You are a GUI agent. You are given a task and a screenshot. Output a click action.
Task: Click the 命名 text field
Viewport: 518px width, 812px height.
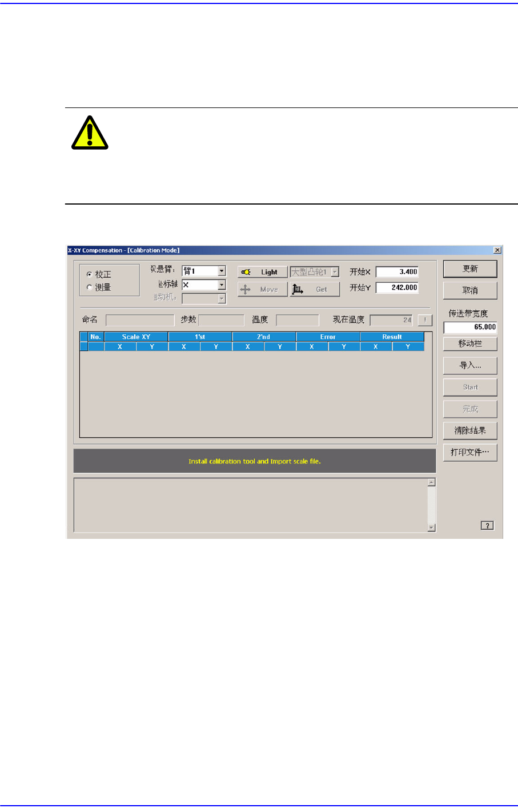pyautogui.click(x=140, y=320)
